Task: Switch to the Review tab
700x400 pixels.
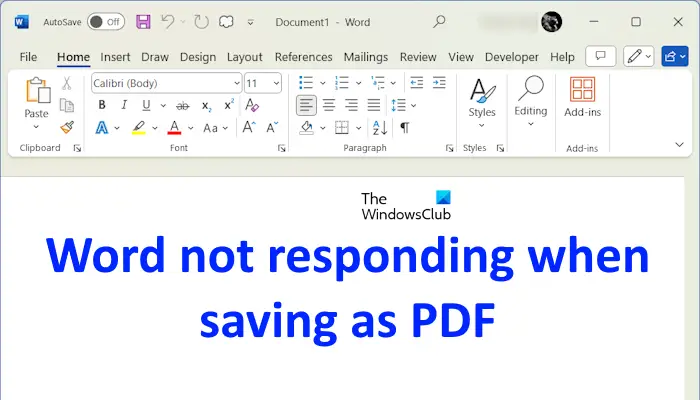Action: click(418, 57)
